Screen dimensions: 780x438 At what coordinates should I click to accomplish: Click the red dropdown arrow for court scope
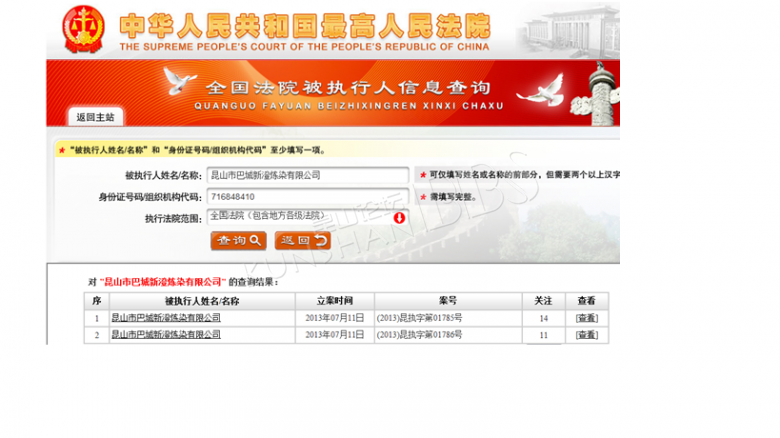399,217
